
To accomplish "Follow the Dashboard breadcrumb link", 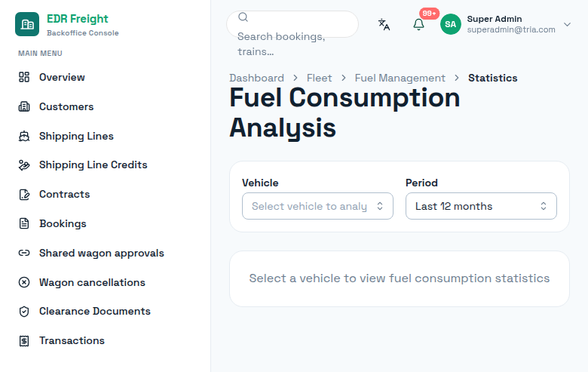I will (x=257, y=78).
